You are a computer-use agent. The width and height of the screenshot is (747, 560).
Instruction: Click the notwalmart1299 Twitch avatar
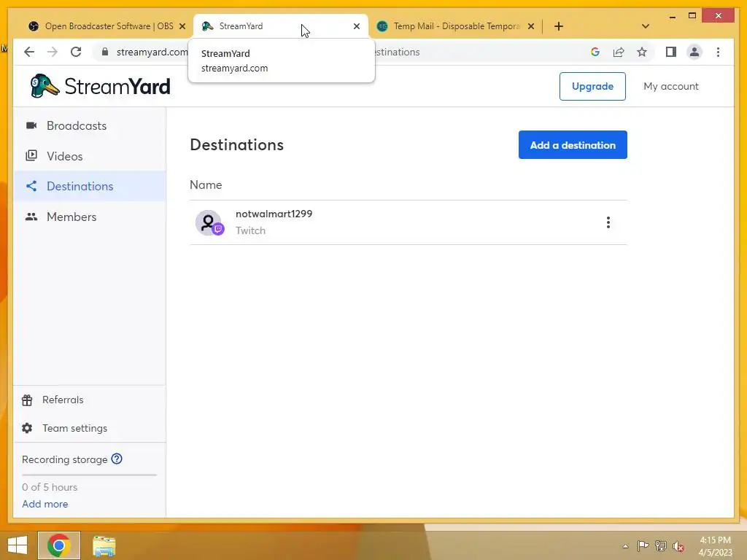(209, 222)
